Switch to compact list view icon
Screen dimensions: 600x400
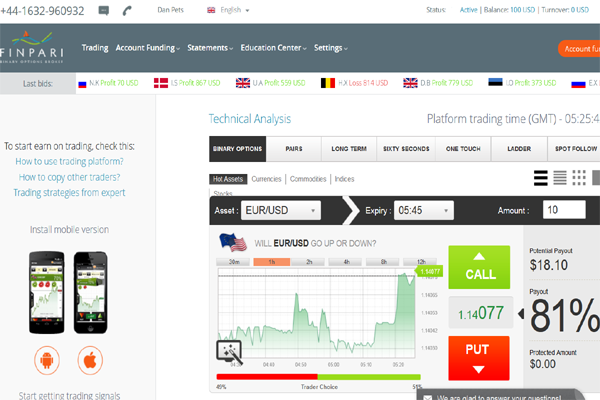[560, 178]
